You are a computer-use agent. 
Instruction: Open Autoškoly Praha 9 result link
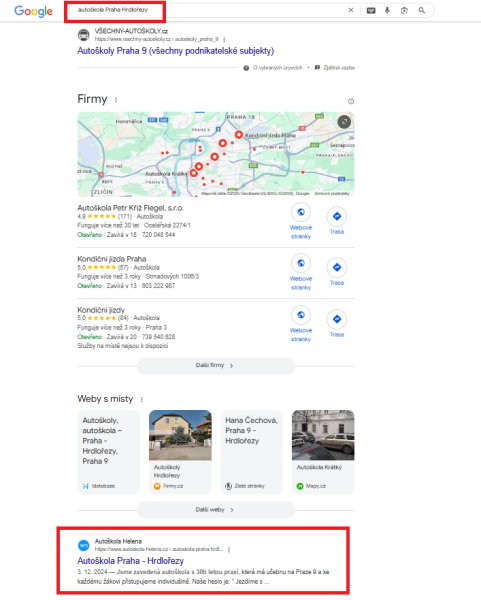(x=176, y=51)
